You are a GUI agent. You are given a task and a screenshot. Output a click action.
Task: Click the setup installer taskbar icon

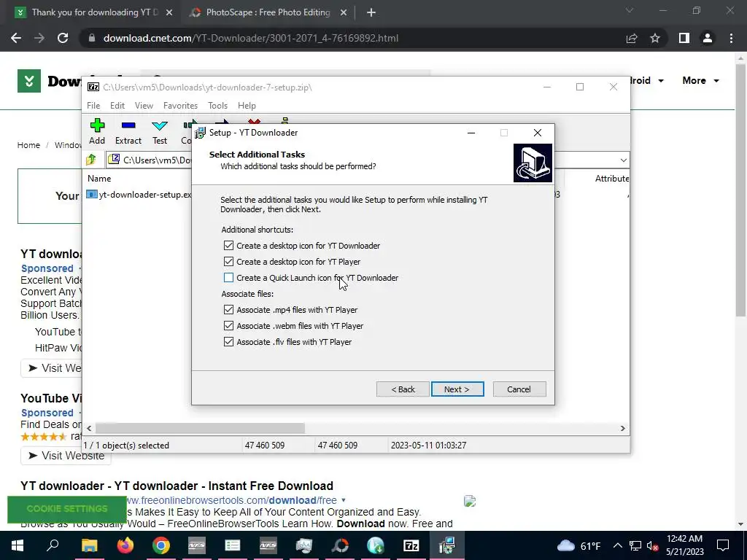[447, 545]
